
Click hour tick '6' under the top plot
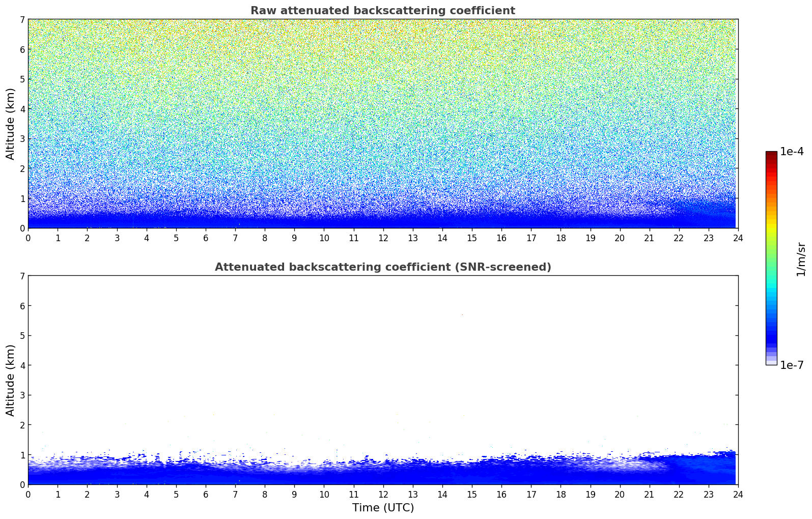pos(206,238)
